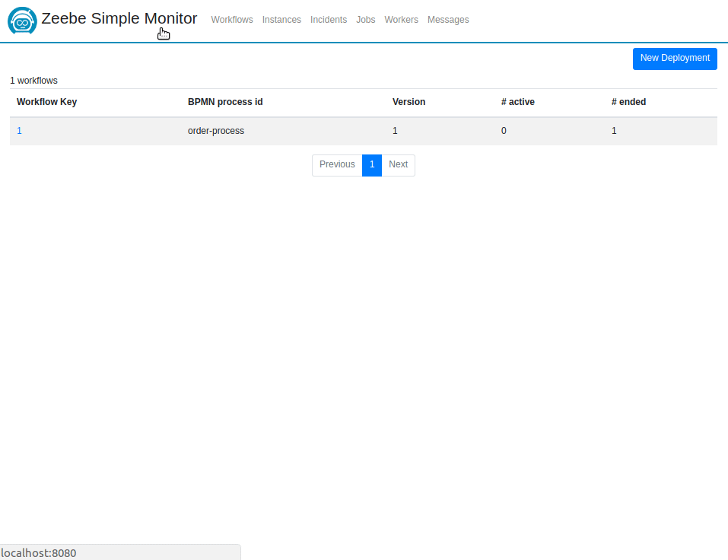Open the Instances nav item
This screenshot has height=560, width=728.
click(x=281, y=20)
